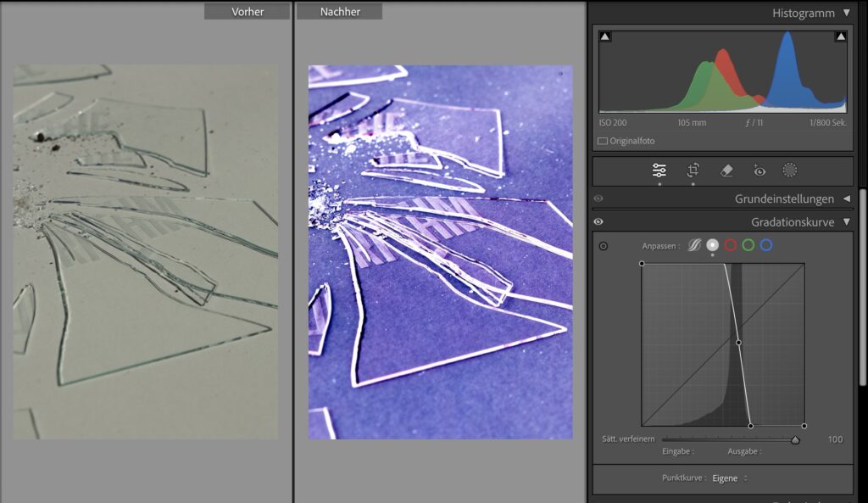
Task: Click the f / 11 aperture text
Action: 754,123
